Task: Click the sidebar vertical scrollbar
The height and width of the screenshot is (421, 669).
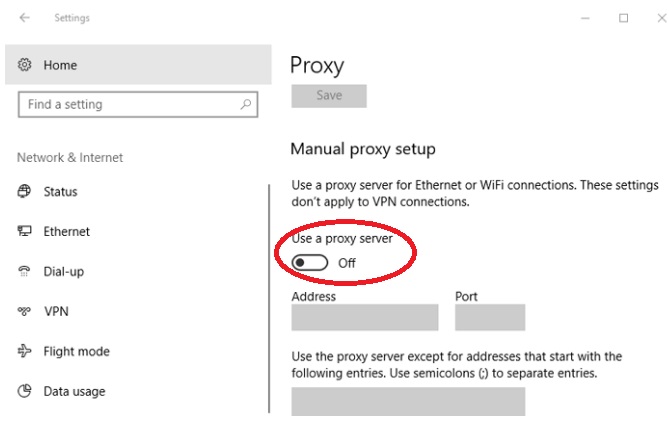Action: (x=269, y=299)
